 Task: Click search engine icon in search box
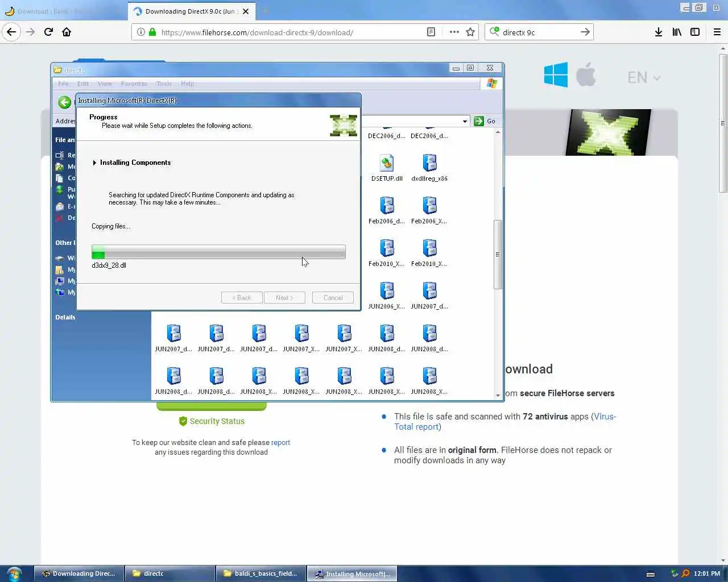point(494,32)
